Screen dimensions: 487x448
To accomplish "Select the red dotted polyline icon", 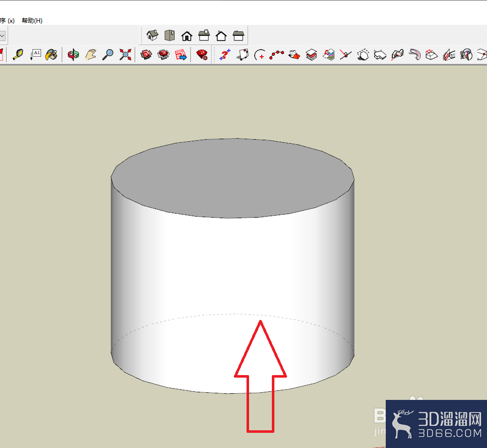I will (276, 55).
